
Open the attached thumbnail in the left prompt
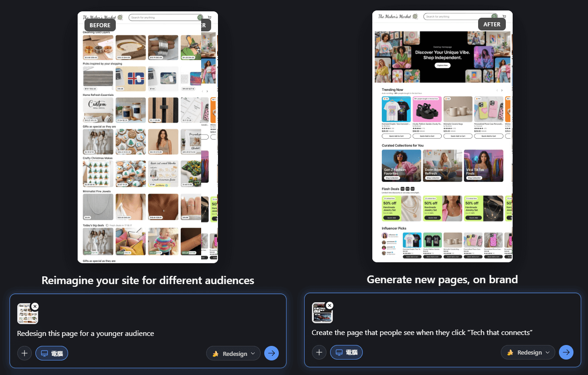[27, 315]
